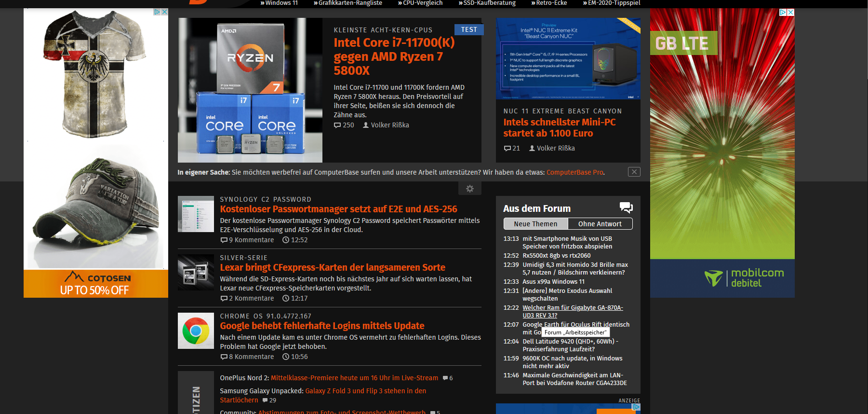Image resolution: width=868 pixels, height=414 pixels.
Task: Click the Aus dem Forum heading
Action: [x=537, y=208]
